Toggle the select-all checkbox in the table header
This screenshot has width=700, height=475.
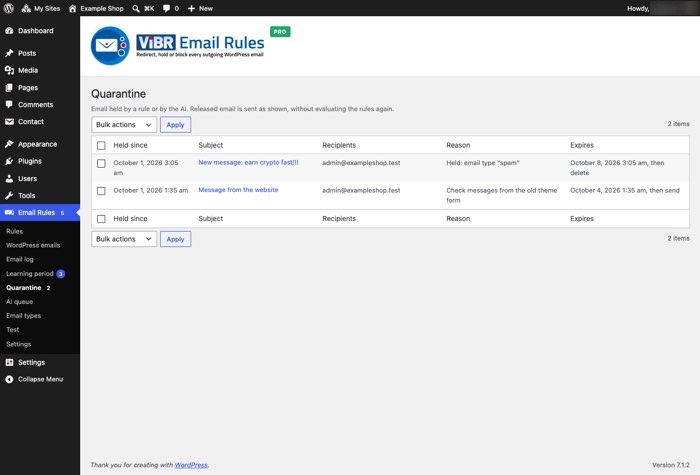(101, 146)
